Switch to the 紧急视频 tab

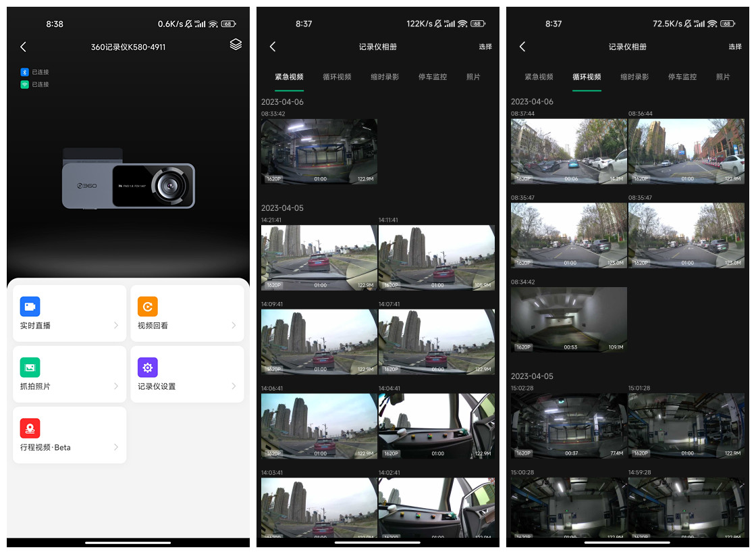tap(289, 77)
